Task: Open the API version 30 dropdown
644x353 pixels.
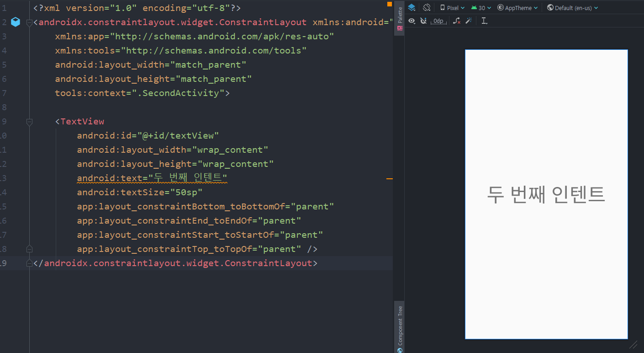Action: click(x=481, y=8)
